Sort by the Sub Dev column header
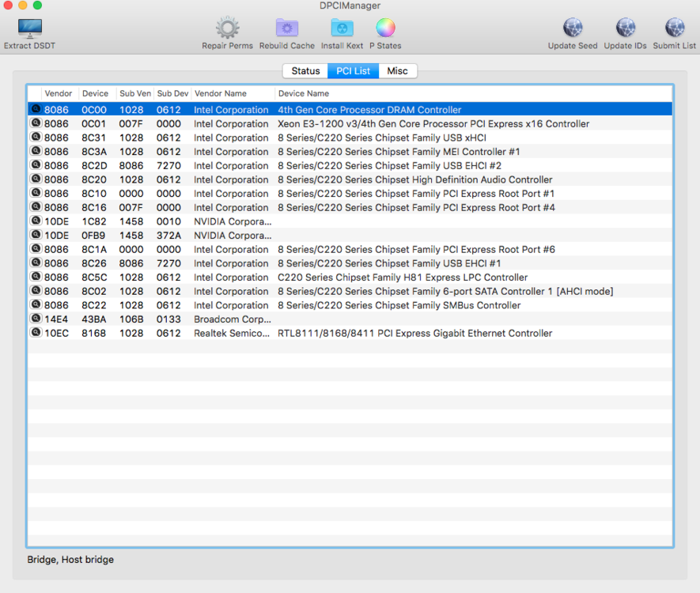700x593 pixels. click(172, 93)
